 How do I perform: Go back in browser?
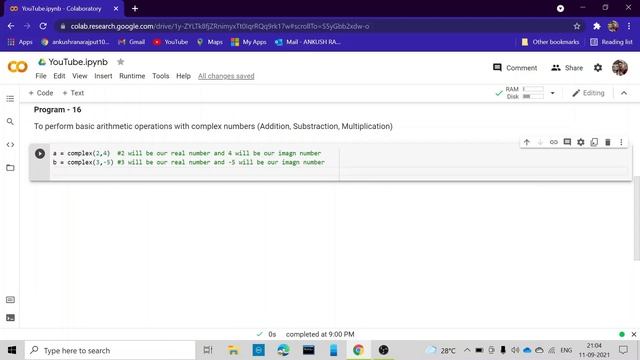click(11, 26)
